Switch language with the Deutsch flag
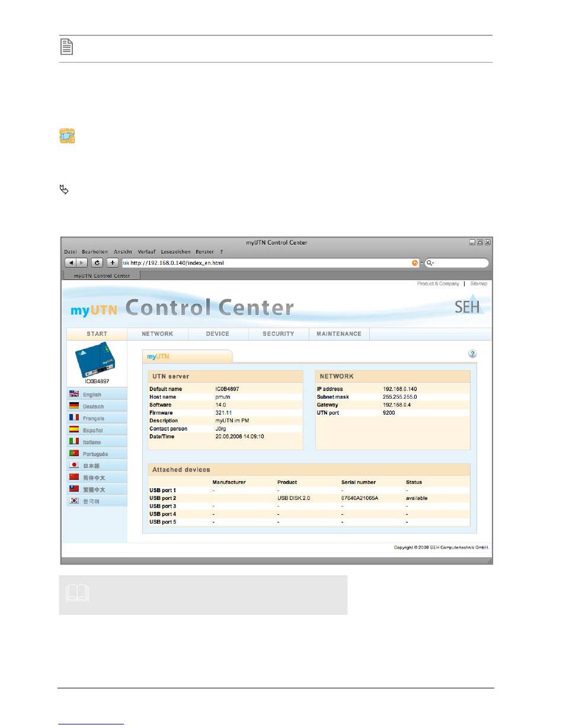The image size is (563, 728). (x=74, y=406)
